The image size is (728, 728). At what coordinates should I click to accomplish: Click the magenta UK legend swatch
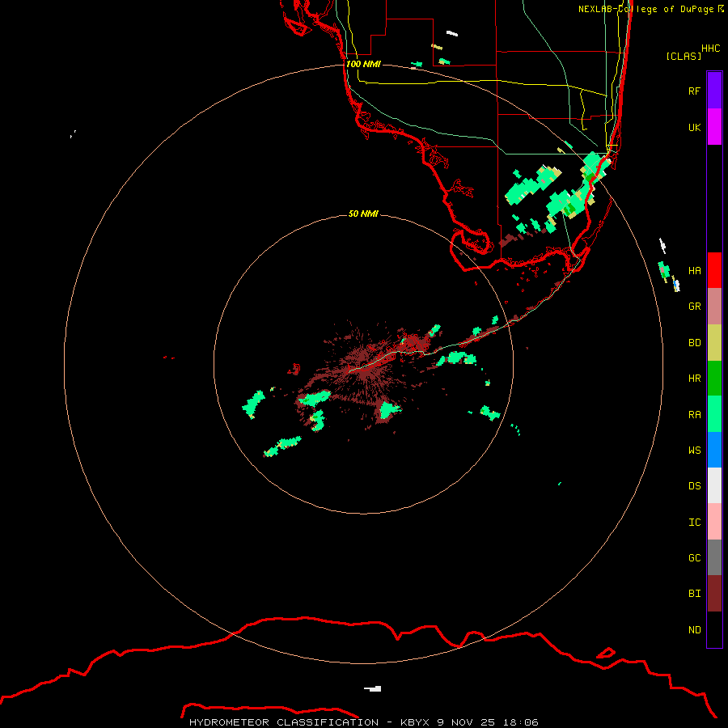pyautogui.click(x=714, y=127)
